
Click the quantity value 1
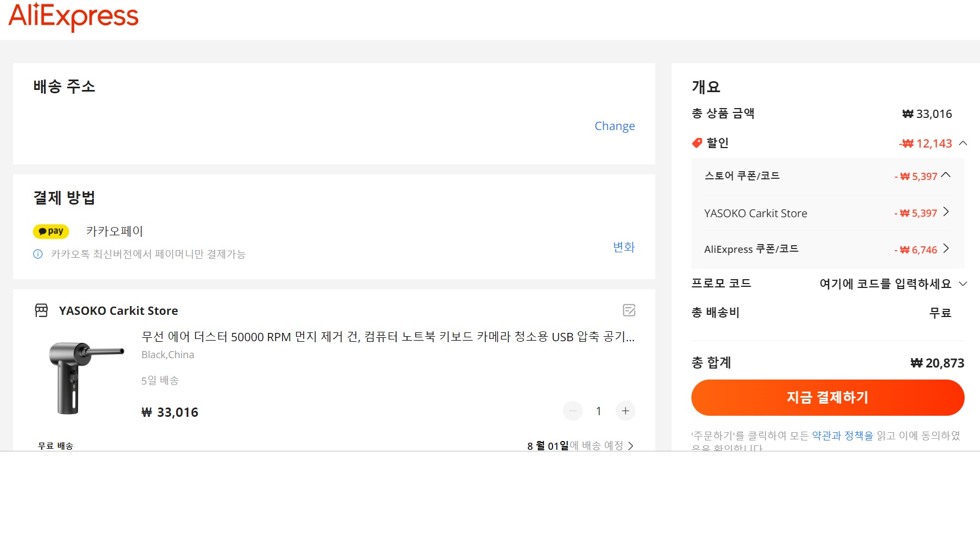tap(599, 411)
